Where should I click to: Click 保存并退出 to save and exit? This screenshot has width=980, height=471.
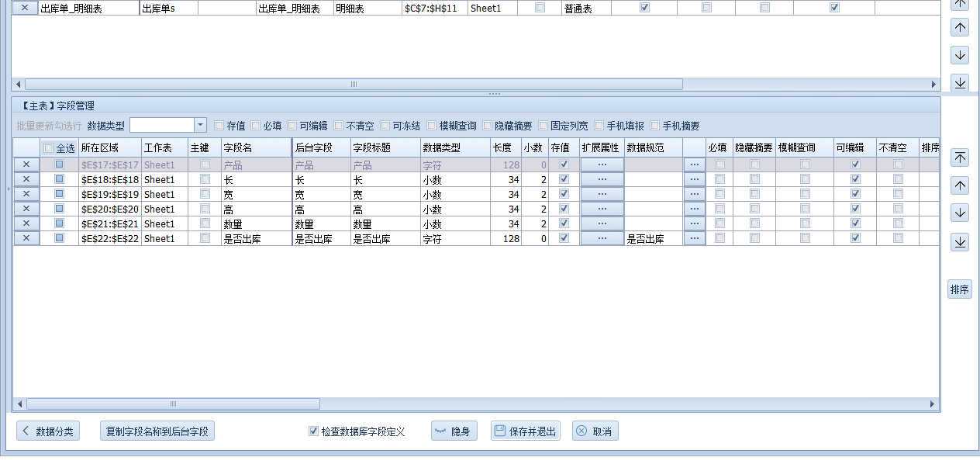coord(525,431)
